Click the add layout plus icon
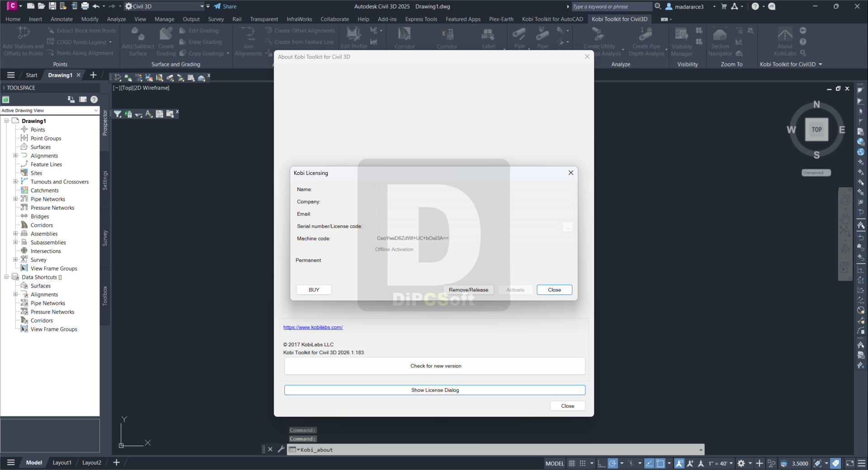This screenshot has width=868, height=470. tap(116, 462)
